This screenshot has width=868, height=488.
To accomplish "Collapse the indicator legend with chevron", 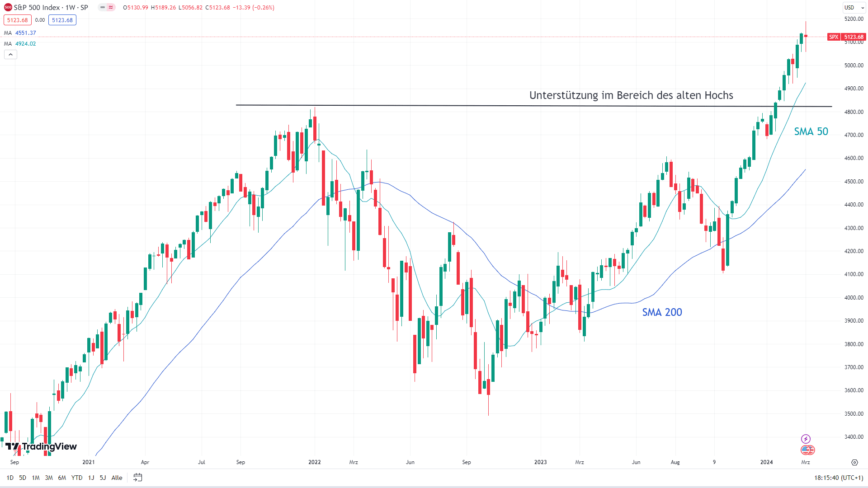I will point(11,54).
